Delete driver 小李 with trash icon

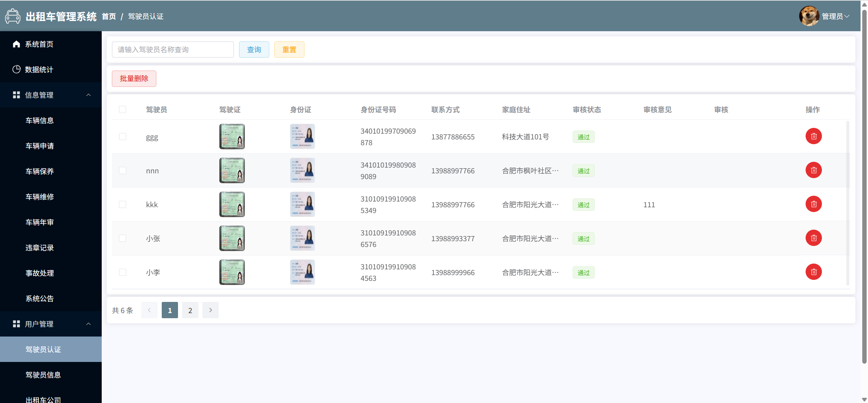pyautogui.click(x=813, y=272)
